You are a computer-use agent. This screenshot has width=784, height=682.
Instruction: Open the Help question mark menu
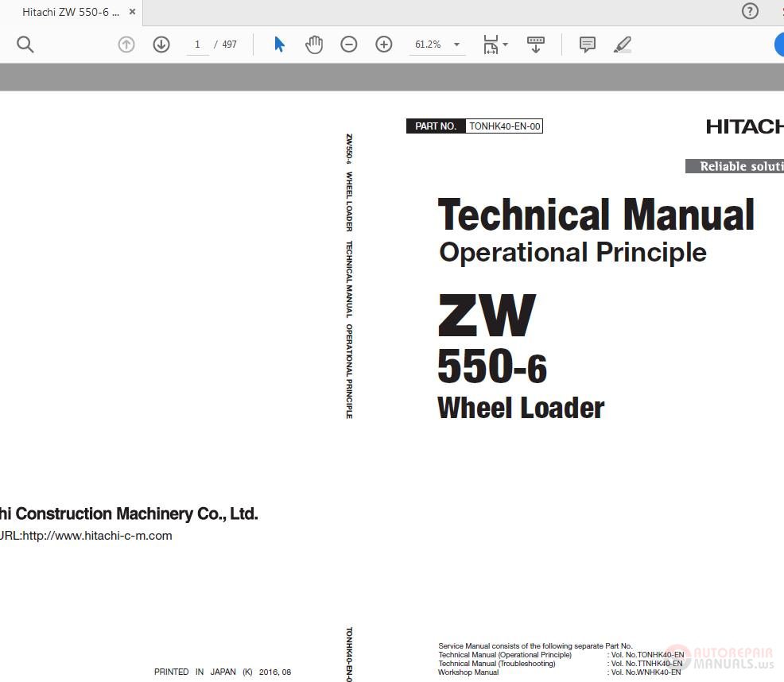pos(750,11)
